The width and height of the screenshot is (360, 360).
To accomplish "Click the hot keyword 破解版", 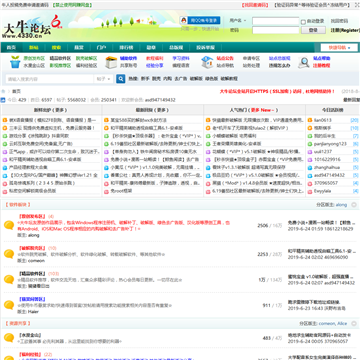I will click(196, 79).
